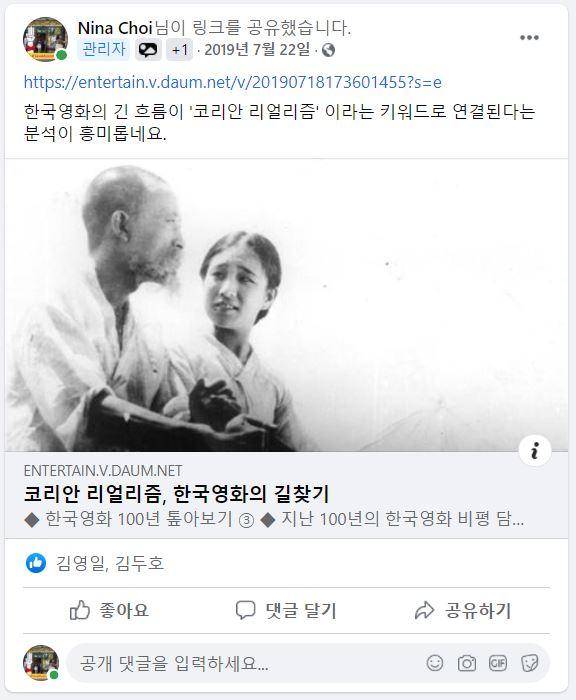
Task: Add a GIF to the comment
Action: pyautogui.click(x=498, y=663)
